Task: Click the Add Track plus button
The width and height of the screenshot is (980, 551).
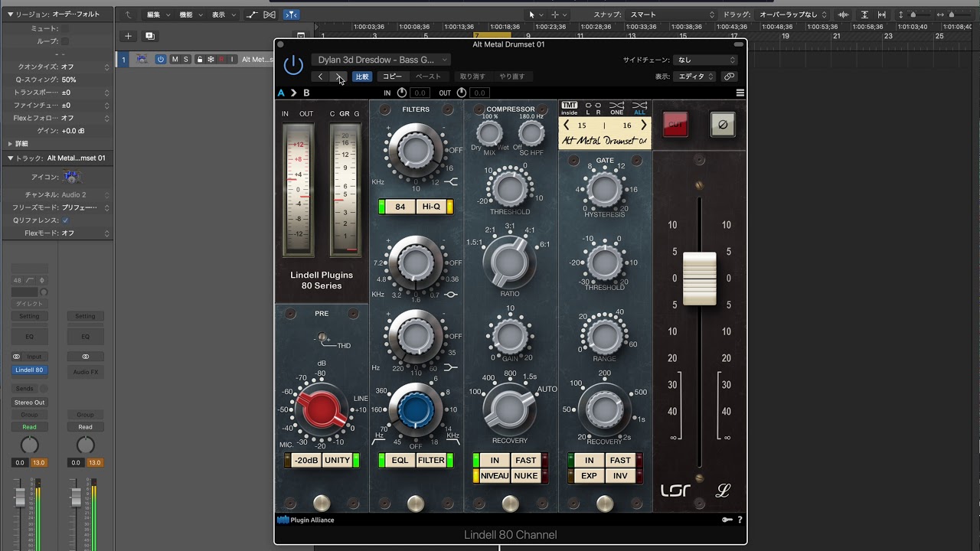Action: pyautogui.click(x=129, y=36)
